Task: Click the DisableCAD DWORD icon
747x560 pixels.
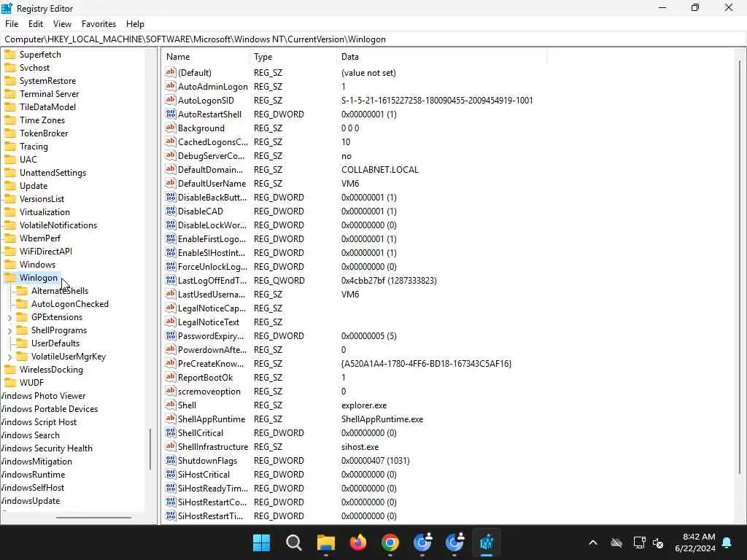Action: pyautogui.click(x=171, y=211)
